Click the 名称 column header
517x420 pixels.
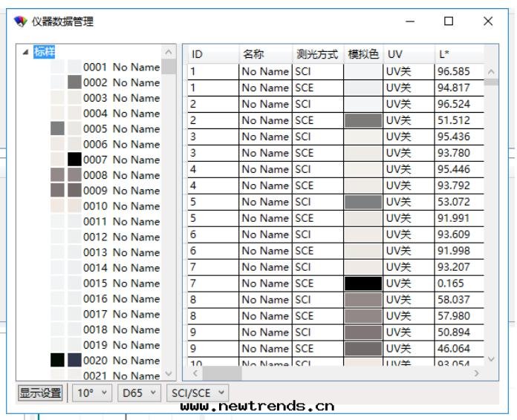[264, 54]
